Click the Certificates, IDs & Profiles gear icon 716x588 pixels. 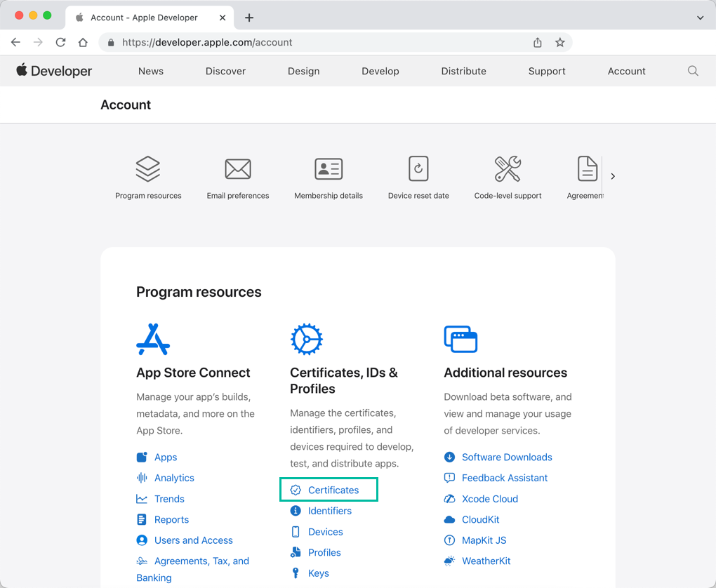(306, 340)
